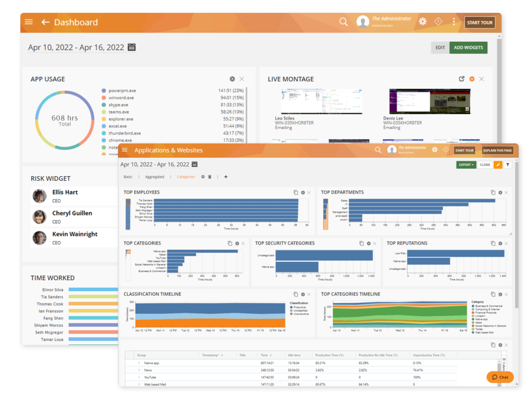
Task: Hide the Unproductive series in Classification legend
Action: [x=299, y=313]
